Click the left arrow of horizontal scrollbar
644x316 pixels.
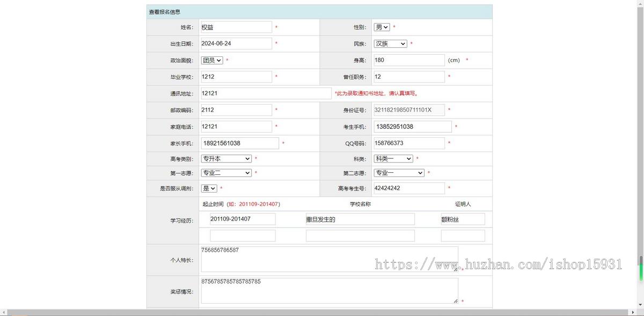click(3, 312)
